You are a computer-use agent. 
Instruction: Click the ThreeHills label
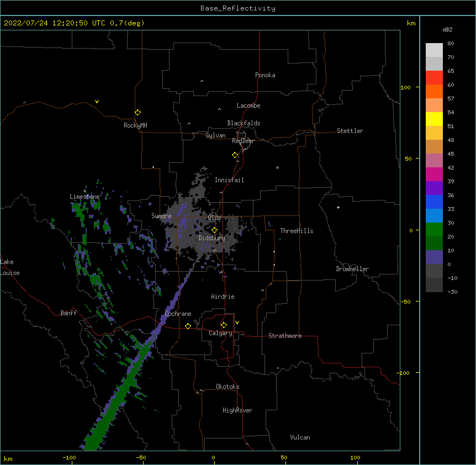click(297, 231)
